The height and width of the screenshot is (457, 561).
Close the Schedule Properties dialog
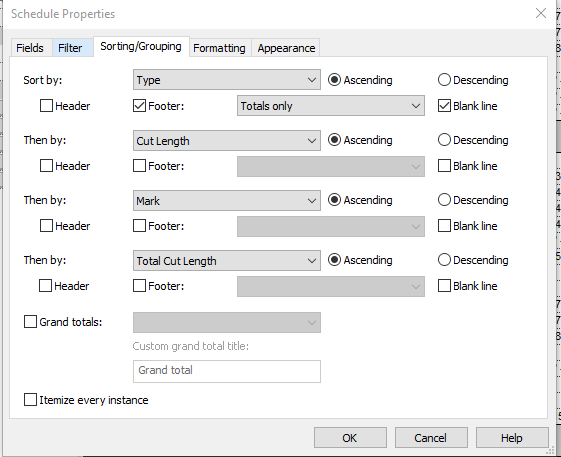(x=541, y=14)
